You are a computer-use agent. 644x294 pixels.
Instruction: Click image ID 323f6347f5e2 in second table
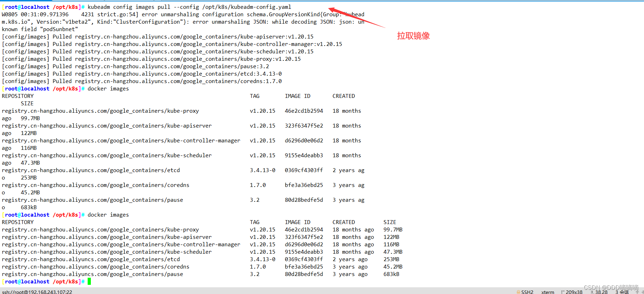[x=304, y=237]
